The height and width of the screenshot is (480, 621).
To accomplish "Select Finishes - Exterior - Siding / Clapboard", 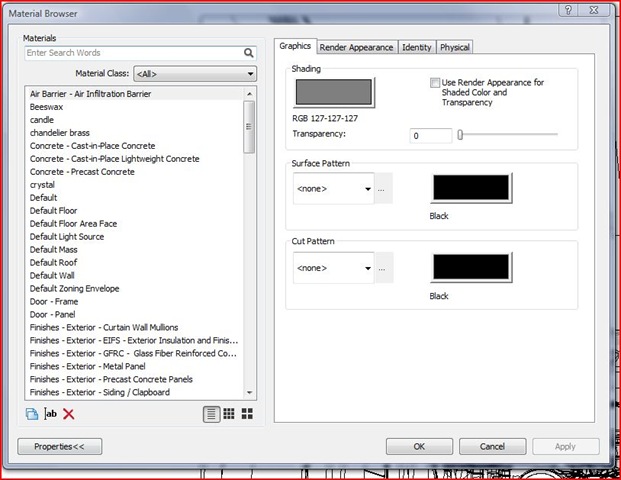I will point(135,392).
